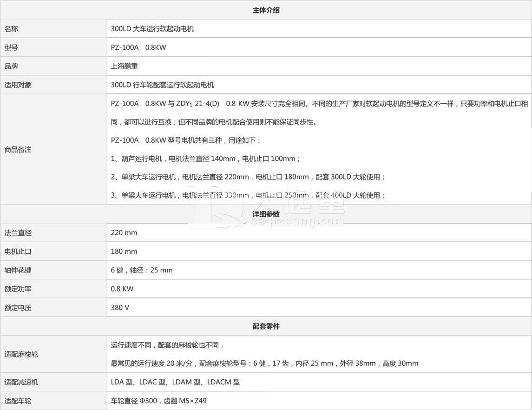Select the 轴伸花键 label cell
This screenshot has height=410, width=532.
point(53,270)
